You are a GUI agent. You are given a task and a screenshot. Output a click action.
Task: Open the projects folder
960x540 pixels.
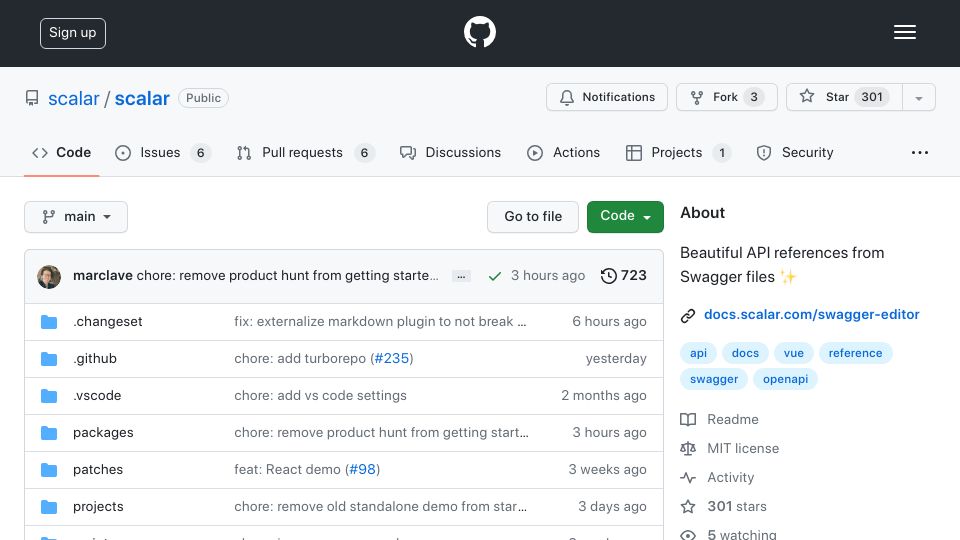[98, 507]
